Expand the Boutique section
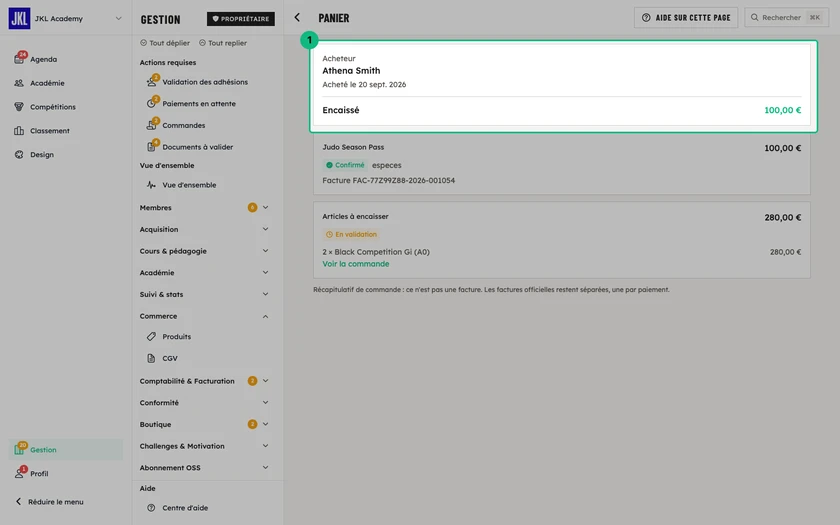 265,424
